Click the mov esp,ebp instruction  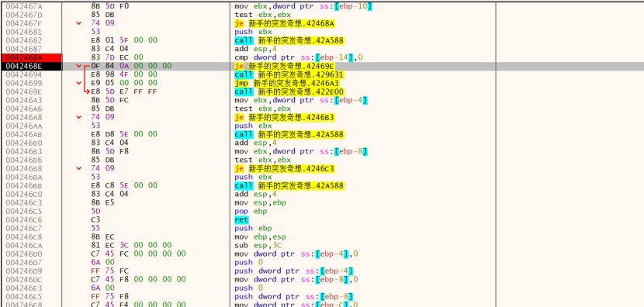(x=261, y=203)
